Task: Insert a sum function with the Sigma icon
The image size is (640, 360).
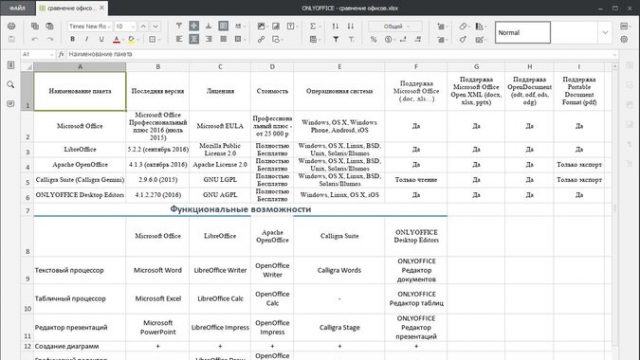Action: (x=313, y=26)
